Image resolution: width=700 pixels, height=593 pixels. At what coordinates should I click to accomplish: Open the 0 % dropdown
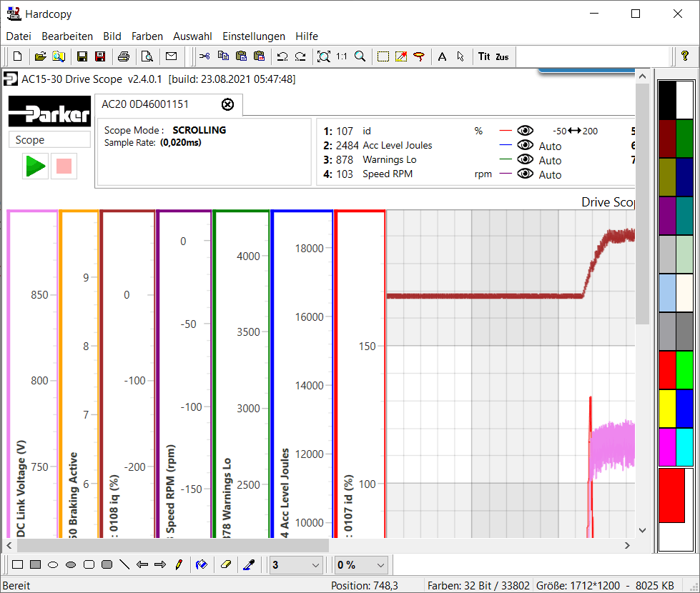click(x=360, y=565)
